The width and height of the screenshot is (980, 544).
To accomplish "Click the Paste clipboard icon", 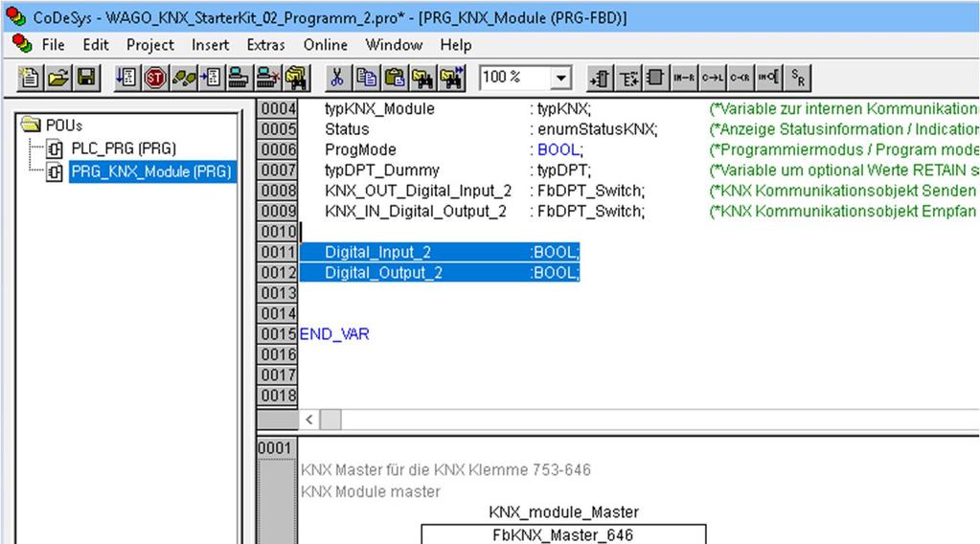I will click(x=395, y=78).
